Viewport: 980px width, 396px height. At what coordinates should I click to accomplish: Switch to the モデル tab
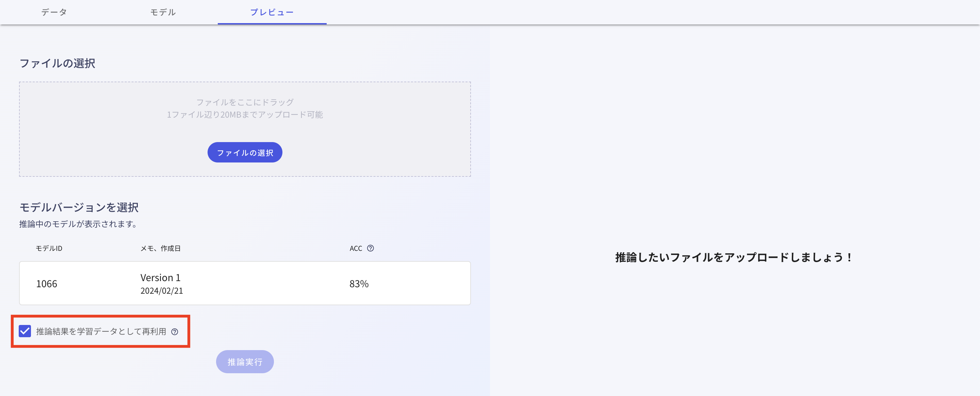(x=163, y=12)
